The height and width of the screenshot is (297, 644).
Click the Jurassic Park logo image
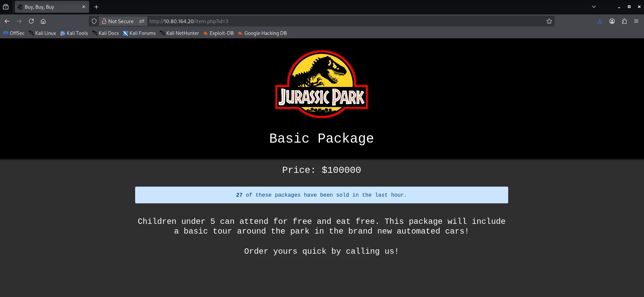click(322, 84)
